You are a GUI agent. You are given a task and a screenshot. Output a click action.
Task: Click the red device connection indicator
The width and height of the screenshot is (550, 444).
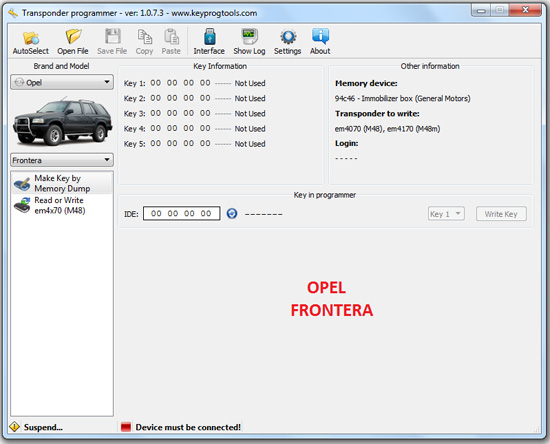(126, 427)
